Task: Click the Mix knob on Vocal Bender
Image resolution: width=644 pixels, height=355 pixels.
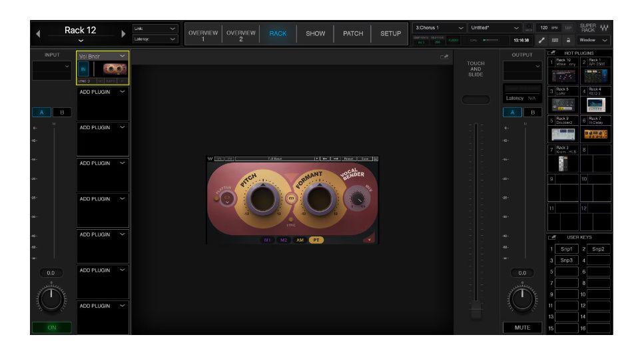Action: (356, 199)
